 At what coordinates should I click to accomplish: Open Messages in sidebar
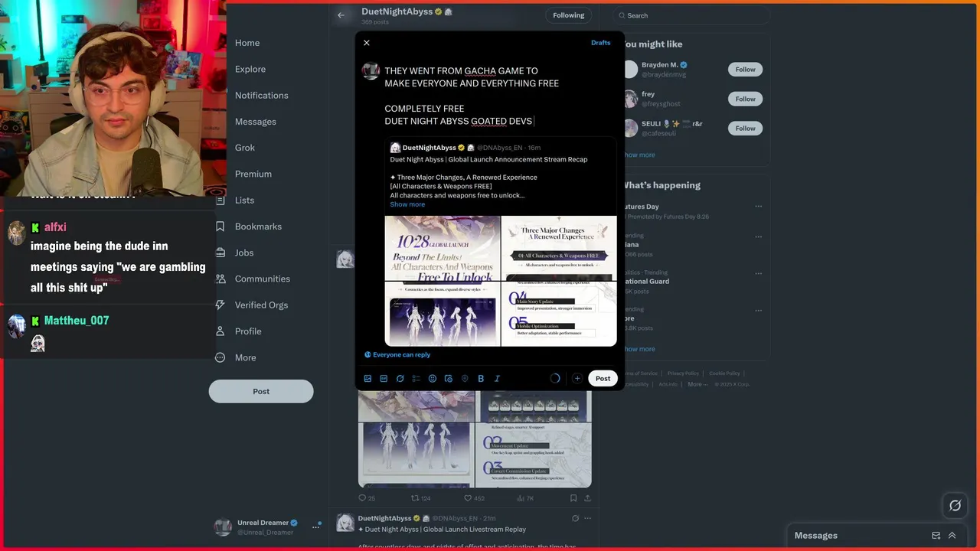(256, 122)
